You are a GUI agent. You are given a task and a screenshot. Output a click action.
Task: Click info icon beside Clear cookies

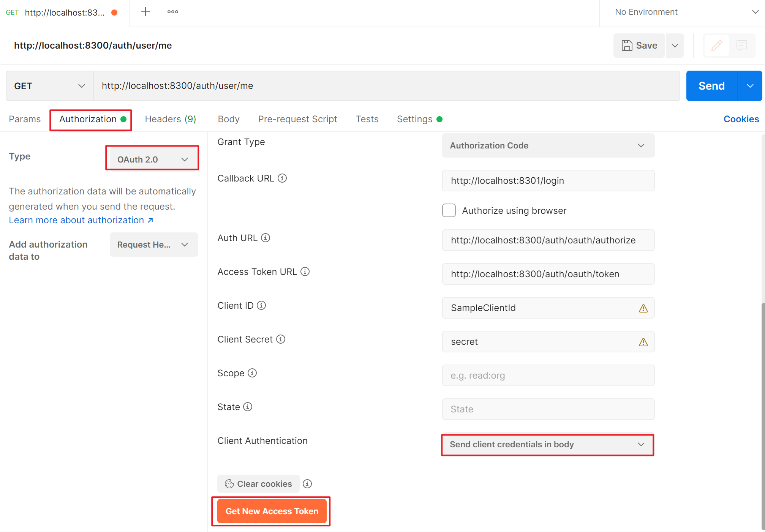coord(307,484)
